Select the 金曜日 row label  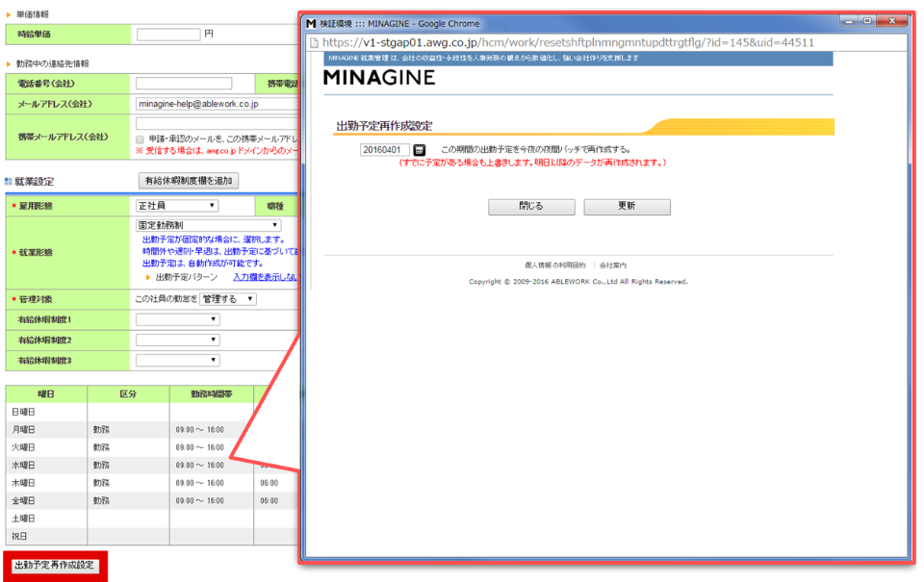pyautogui.click(x=23, y=500)
